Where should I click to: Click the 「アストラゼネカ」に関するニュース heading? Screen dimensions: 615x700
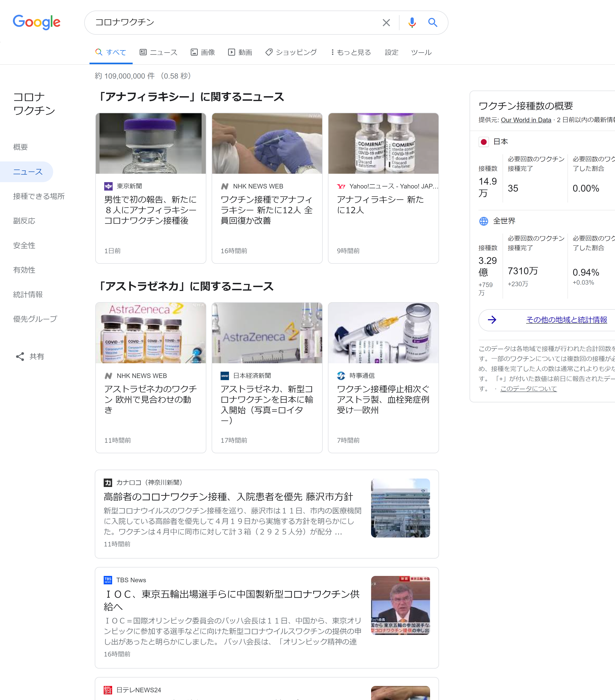coord(185,286)
